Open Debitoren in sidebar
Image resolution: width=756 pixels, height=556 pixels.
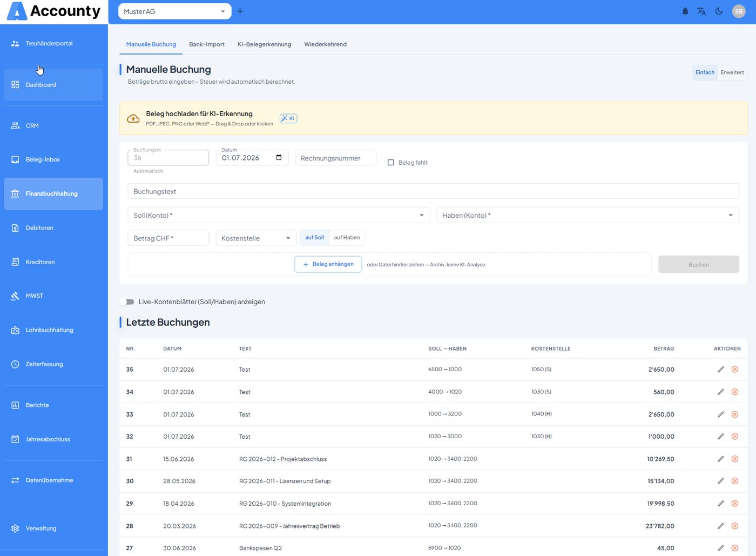(x=53, y=228)
